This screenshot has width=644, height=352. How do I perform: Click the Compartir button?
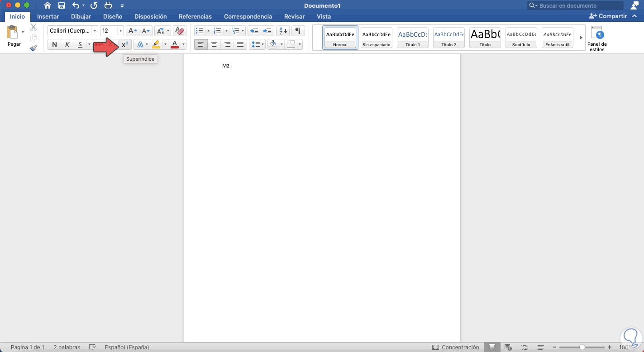(x=608, y=16)
